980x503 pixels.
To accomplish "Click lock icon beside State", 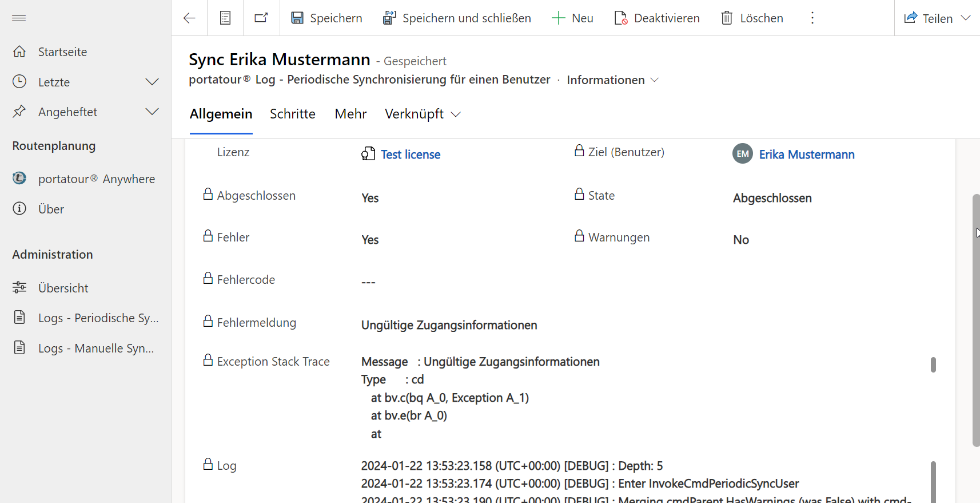I will [579, 194].
